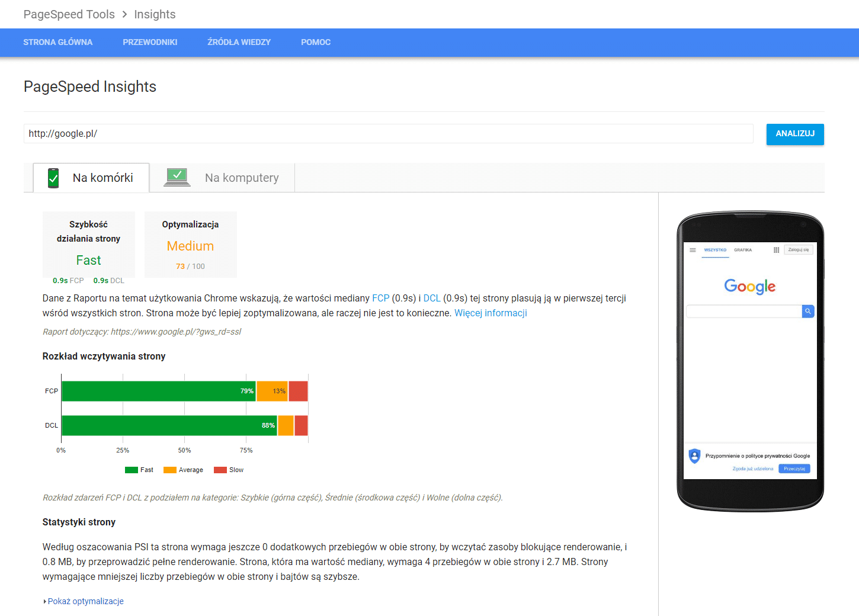This screenshot has height=616, width=859.
Task: Click the green Fast legend swatch
Action: (132, 470)
